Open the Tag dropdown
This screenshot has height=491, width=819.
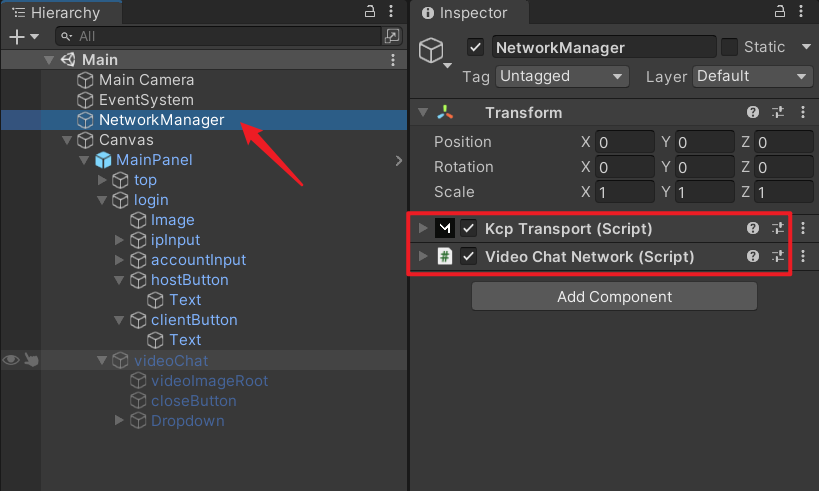(x=561, y=76)
